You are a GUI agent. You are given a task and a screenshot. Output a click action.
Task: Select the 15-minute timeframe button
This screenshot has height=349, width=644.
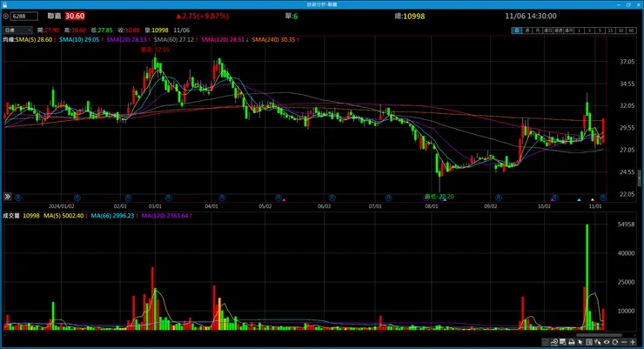click(x=610, y=30)
